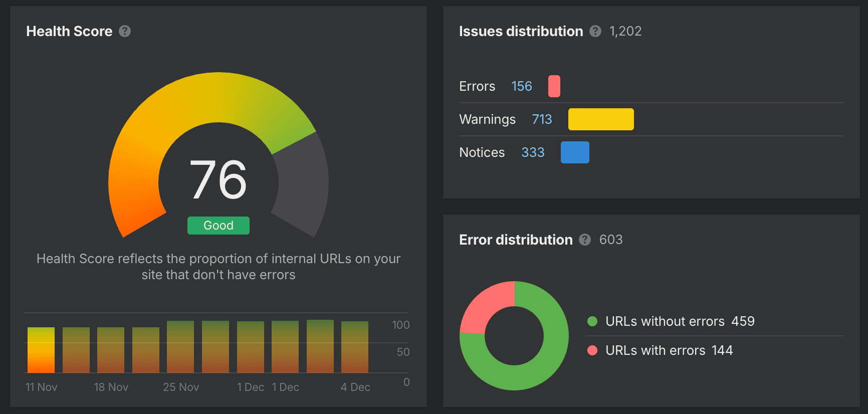Click the 100 axis value on history chart
Viewport: 868px width, 414px height.
(401, 325)
